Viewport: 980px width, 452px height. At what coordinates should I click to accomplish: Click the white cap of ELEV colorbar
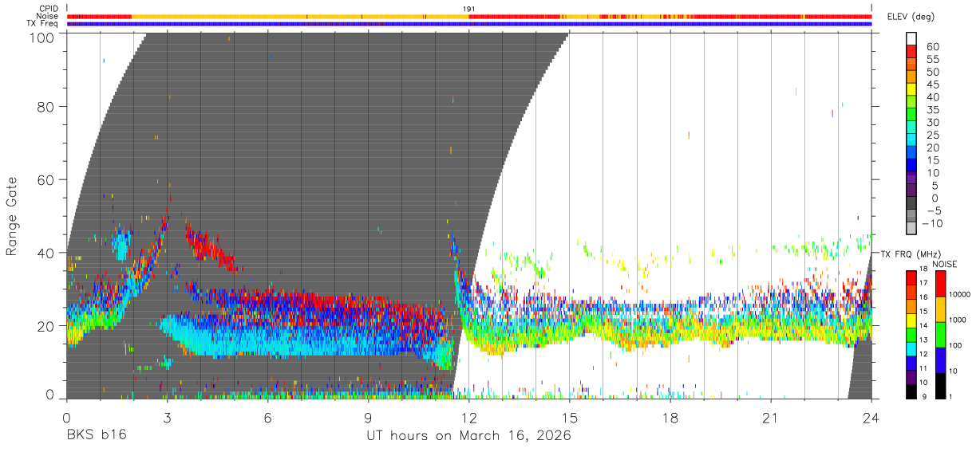[x=911, y=39]
